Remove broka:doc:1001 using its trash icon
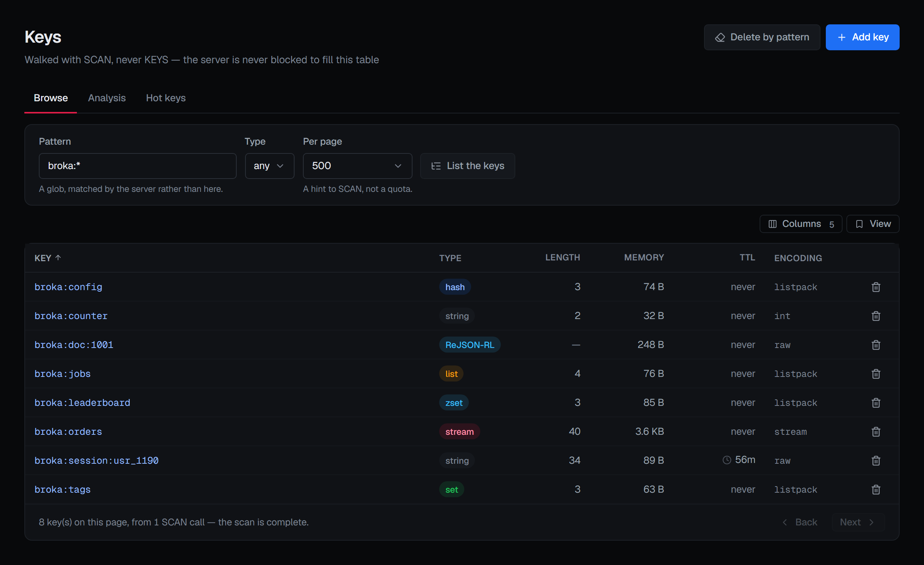Image resolution: width=924 pixels, height=565 pixels. (x=876, y=345)
